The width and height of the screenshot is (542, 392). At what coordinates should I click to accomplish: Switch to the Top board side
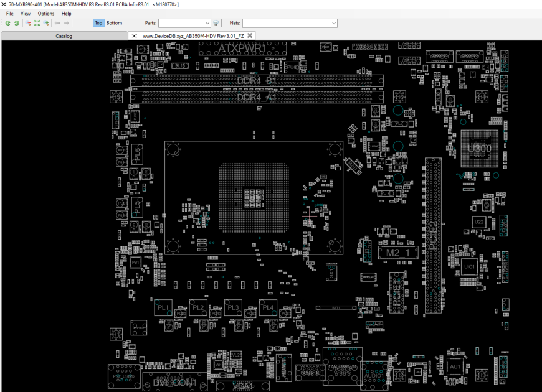(x=98, y=23)
